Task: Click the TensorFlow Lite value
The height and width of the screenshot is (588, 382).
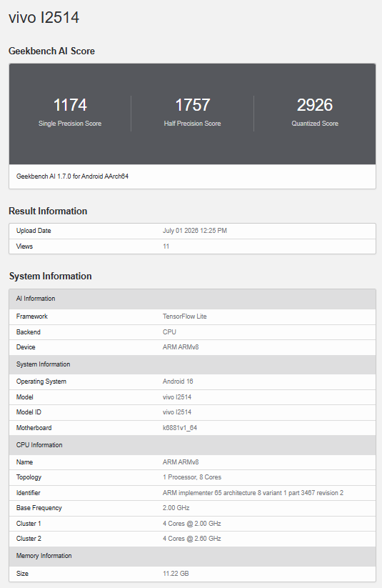Action: pos(185,317)
